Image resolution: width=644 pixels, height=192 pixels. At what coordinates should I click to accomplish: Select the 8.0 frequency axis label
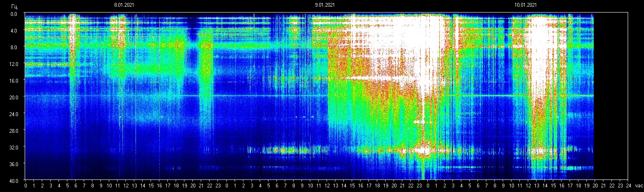click(14, 47)
